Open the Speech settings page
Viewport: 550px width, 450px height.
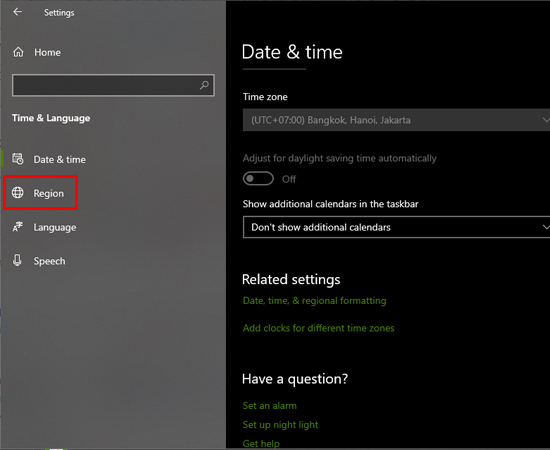point(49,261)
